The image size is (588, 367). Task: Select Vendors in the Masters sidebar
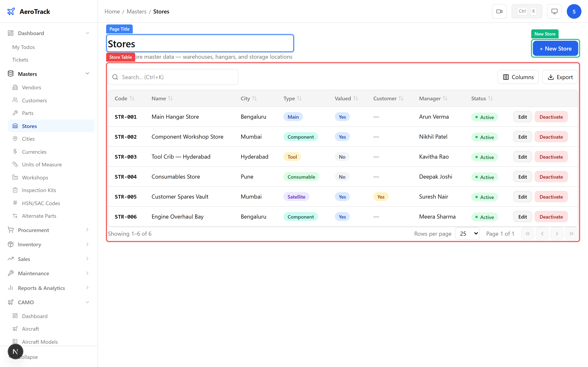pyautogui.click(x=32, y=87)
